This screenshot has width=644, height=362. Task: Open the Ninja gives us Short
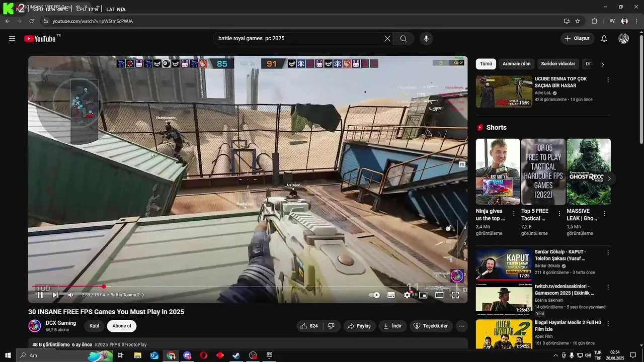[x=498, y=171]
